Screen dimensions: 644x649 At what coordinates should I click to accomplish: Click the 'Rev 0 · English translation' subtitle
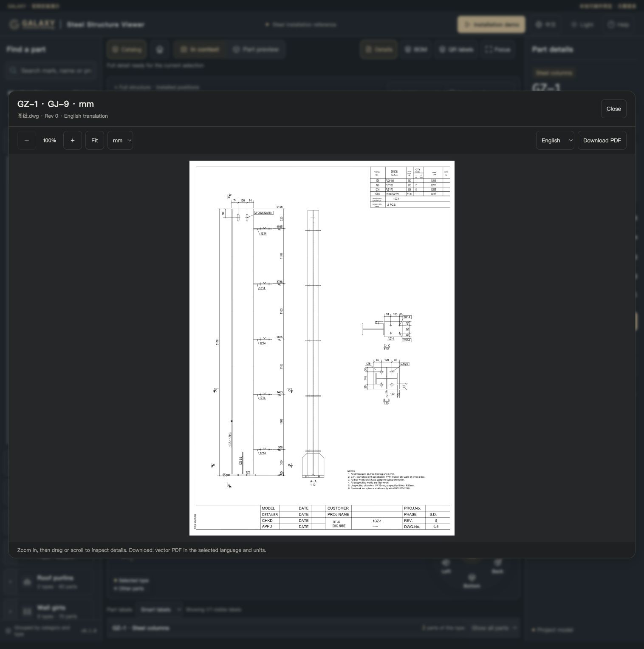point(76,116)
